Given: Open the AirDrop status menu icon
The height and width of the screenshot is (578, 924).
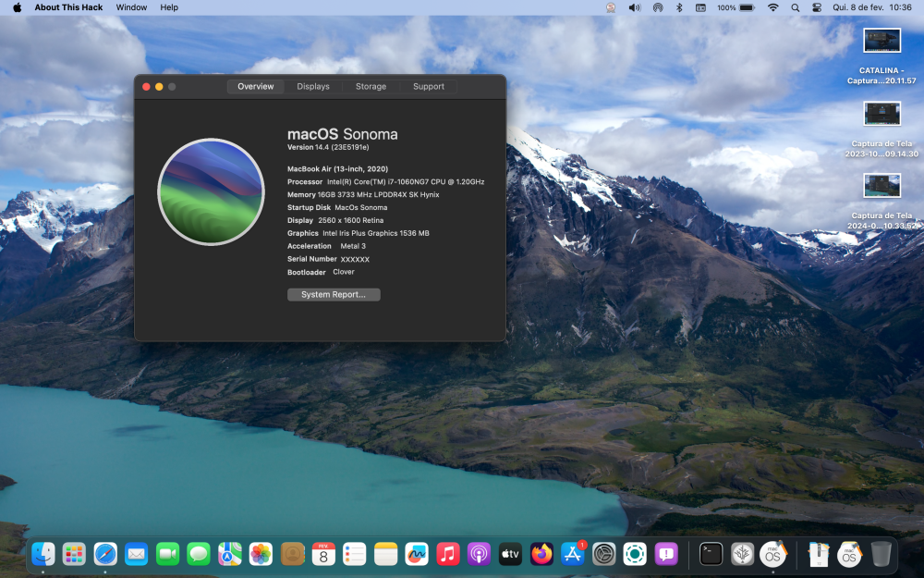Looking at the screenshot, I should tap(658, 7).
